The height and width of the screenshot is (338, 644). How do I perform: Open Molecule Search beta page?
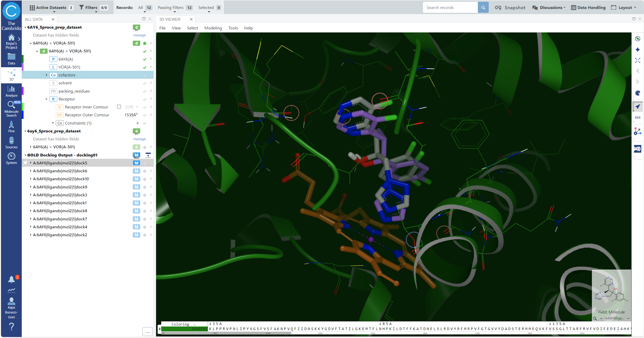[11, 109]
